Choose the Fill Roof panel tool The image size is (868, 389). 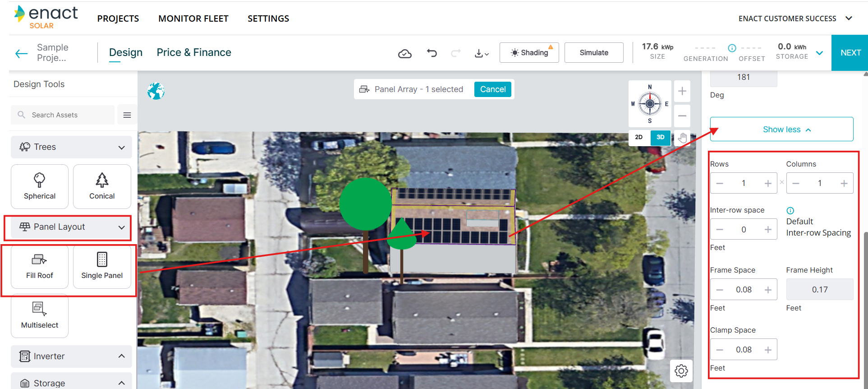[x=40, y=266]
